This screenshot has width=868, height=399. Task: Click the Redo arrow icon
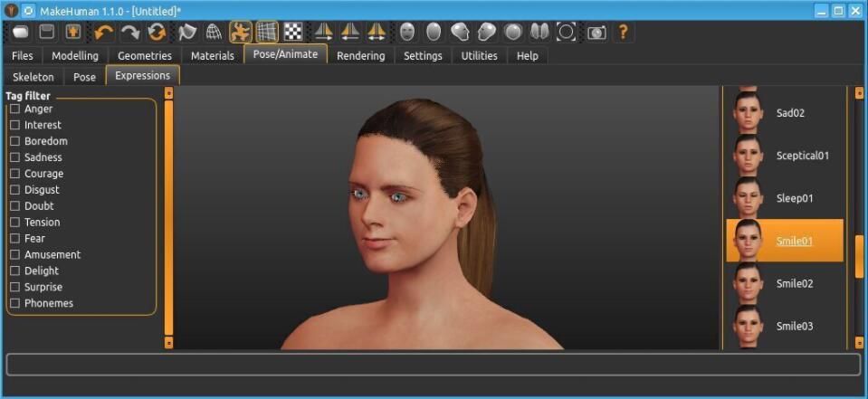(131, 33)
